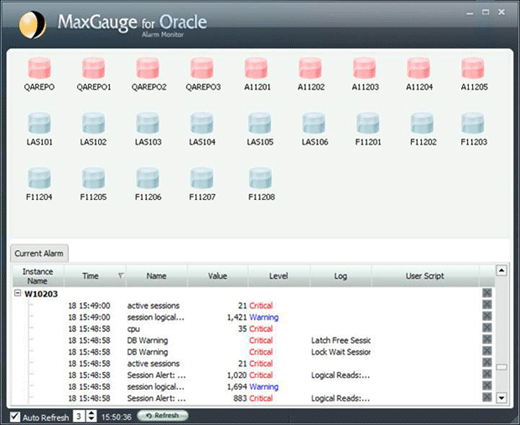Click the alarm list scroll down arrow
Image resolution: width=520 pixels, height=425 pixels.
(501, 397)
